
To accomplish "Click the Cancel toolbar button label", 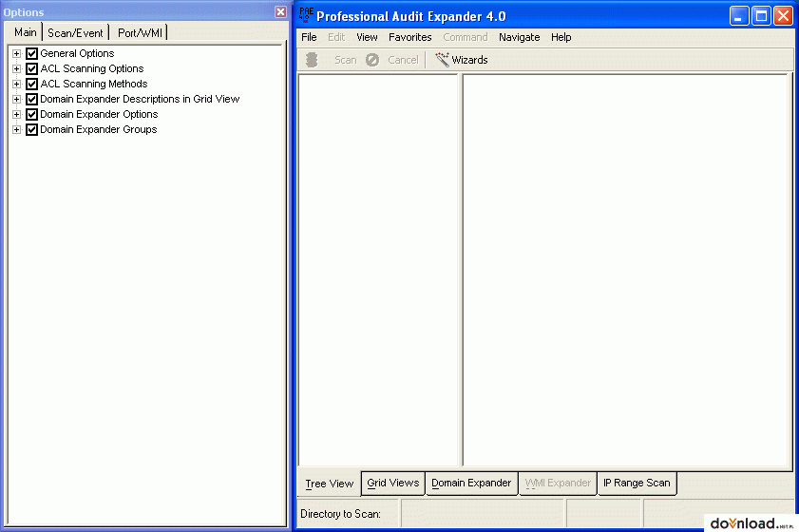I will (403, 60).
